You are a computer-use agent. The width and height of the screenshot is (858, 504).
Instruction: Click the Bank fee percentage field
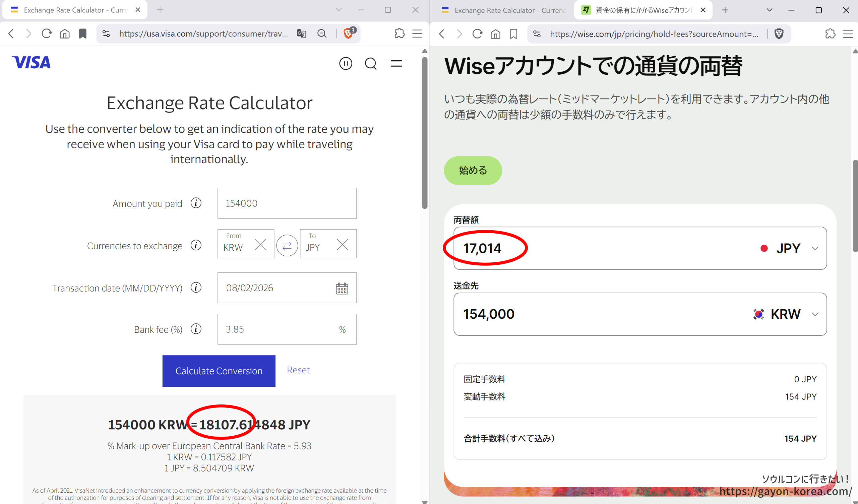pyautogui.click(x=287, y=329)
